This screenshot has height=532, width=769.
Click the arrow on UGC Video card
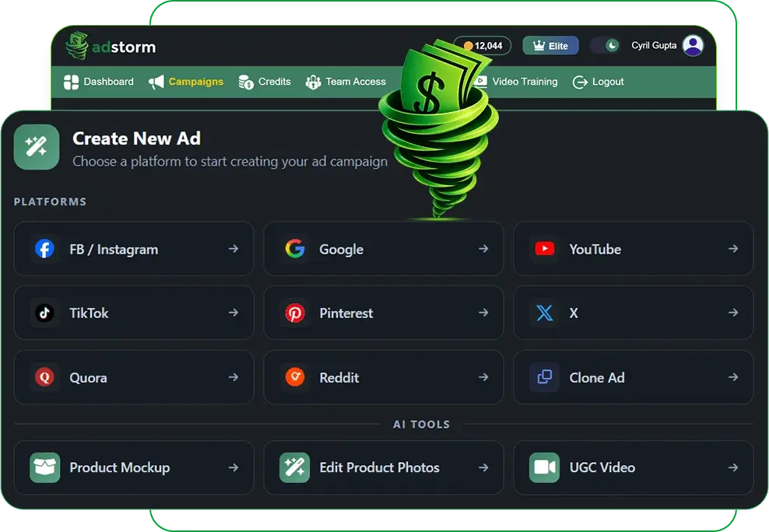click(733, 467)
